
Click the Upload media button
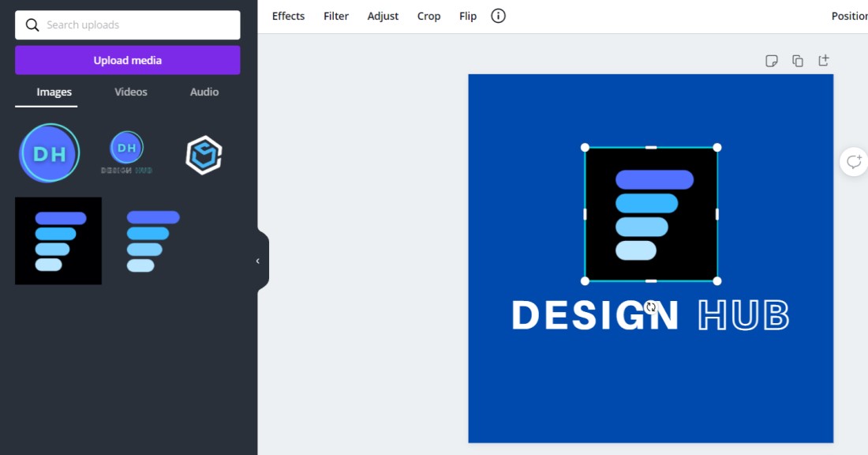tap(127, 60)
